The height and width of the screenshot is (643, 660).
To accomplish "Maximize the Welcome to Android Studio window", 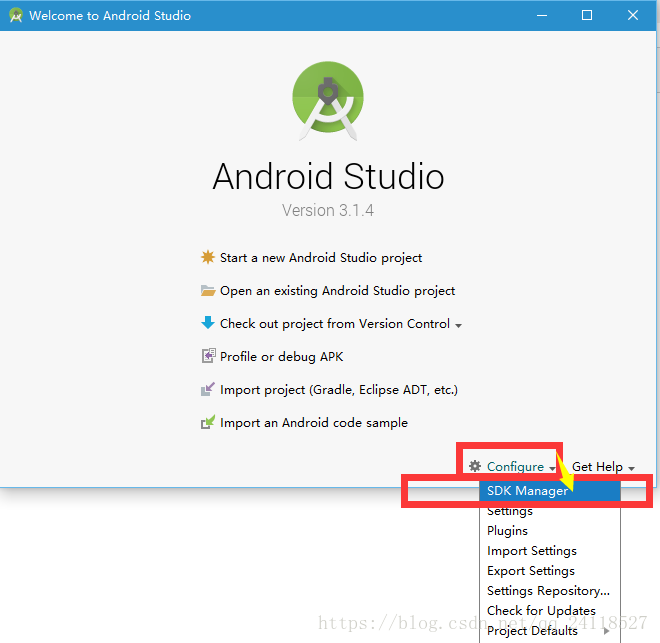I will (x=587, y=16).
